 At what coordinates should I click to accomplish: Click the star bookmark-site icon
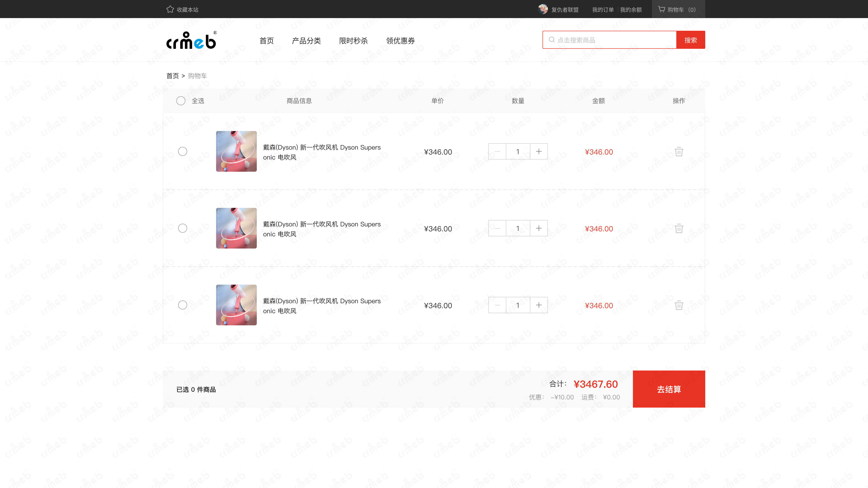pyautogui.click(x=170, y=9)
